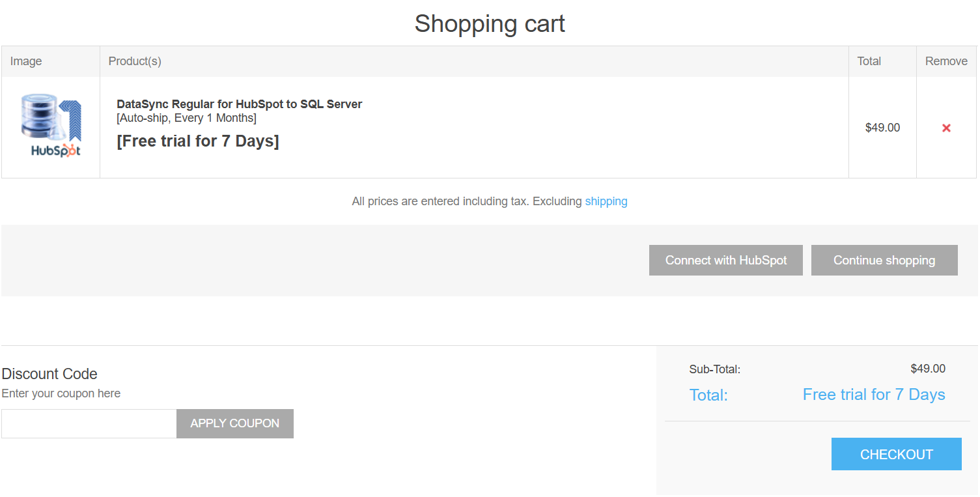Follow the blue shipping link
This screenshot has height=497, width=980.
click(x=606, y=201)
